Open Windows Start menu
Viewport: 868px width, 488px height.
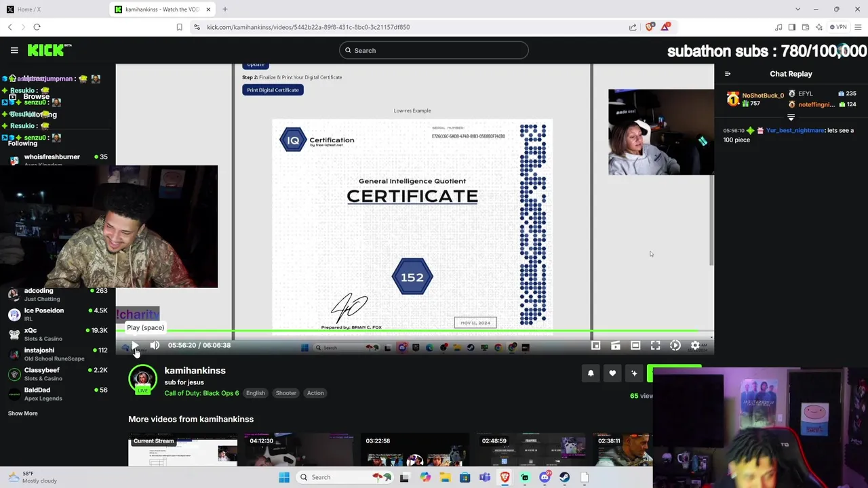[284, 477]
